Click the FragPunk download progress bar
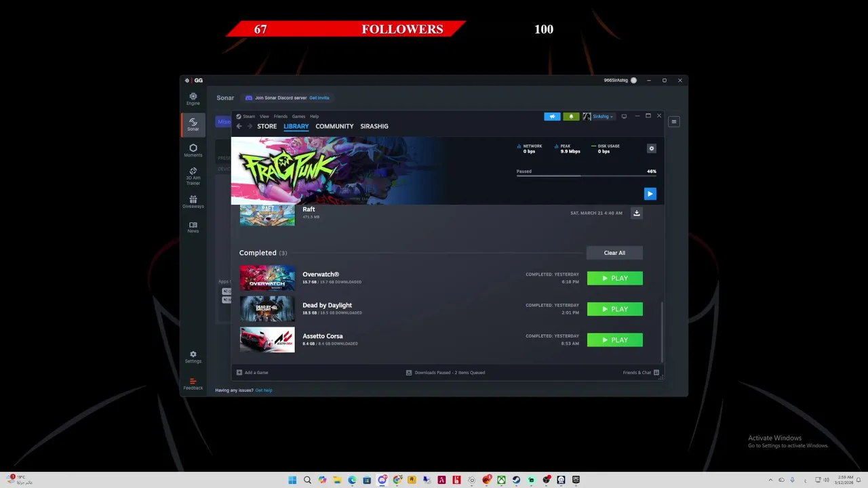 pyautogui.click(x=587, y=176)
